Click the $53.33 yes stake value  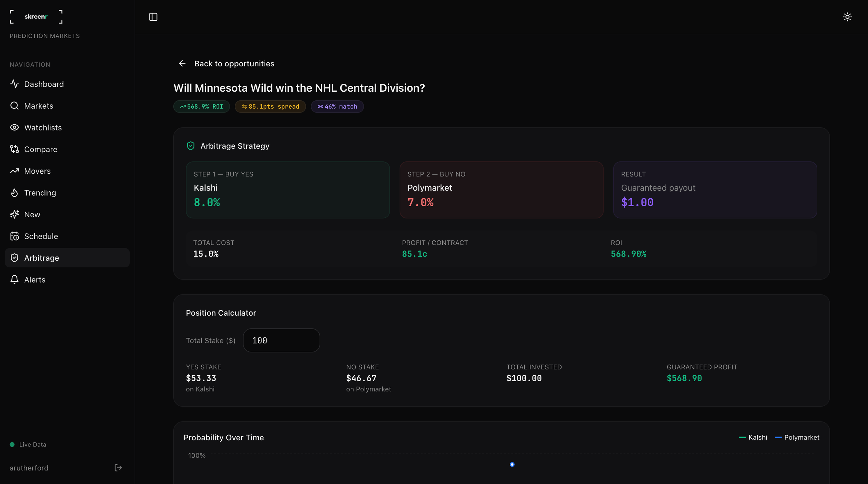click(x=201, y=378)
